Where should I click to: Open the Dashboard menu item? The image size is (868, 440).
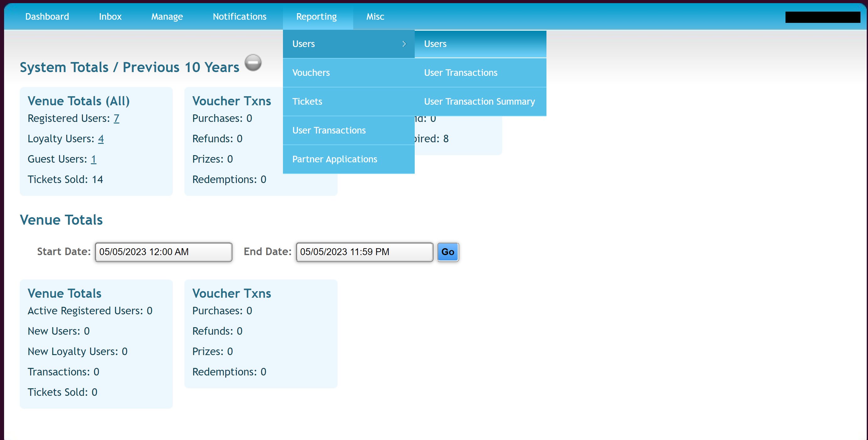tap(47, 17)
